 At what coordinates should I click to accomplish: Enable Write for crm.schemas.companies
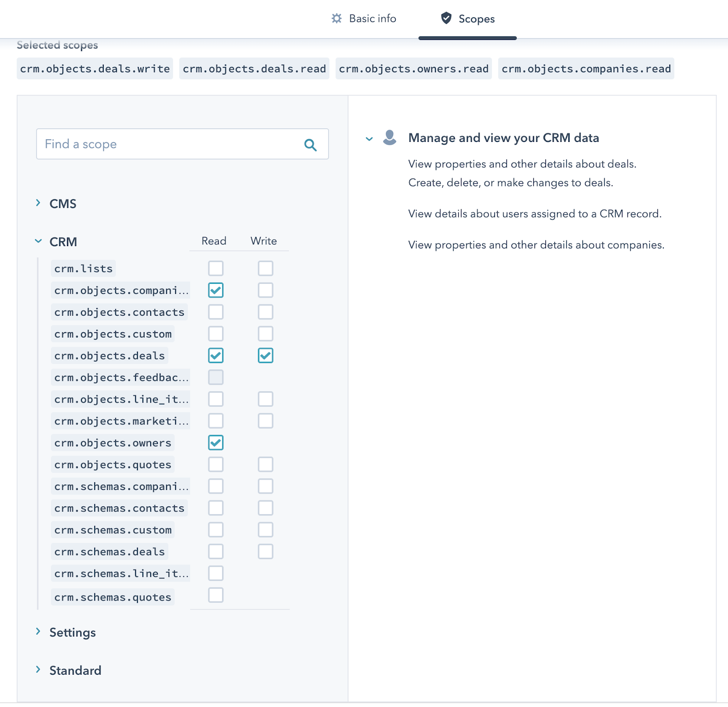[x=266, y=486]
